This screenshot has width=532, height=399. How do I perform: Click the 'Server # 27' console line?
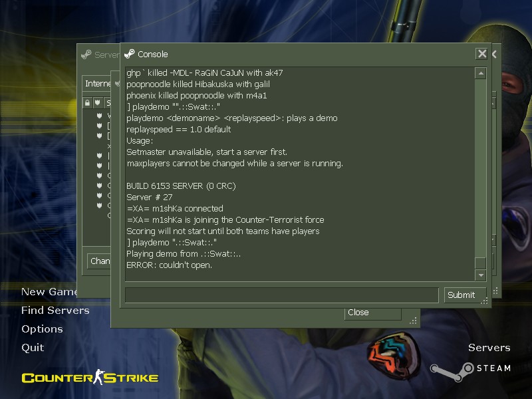click(x=149, y=197)
